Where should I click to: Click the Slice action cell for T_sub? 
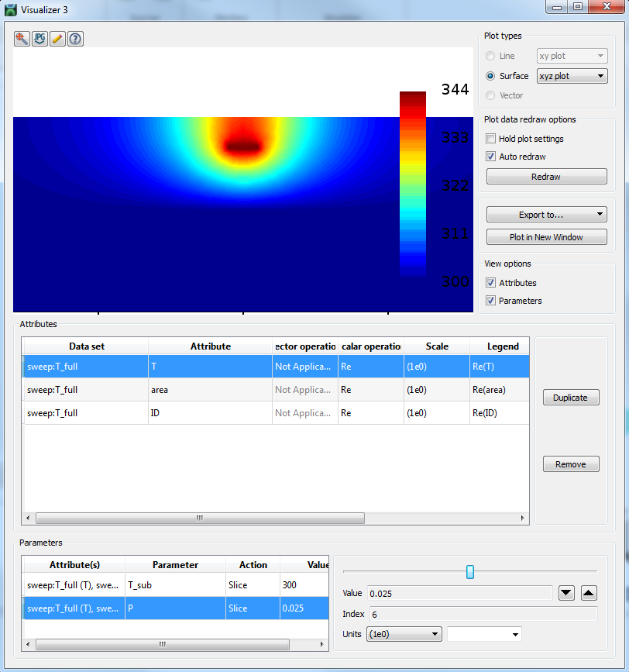pyautogui.click(x=253, y=585)
